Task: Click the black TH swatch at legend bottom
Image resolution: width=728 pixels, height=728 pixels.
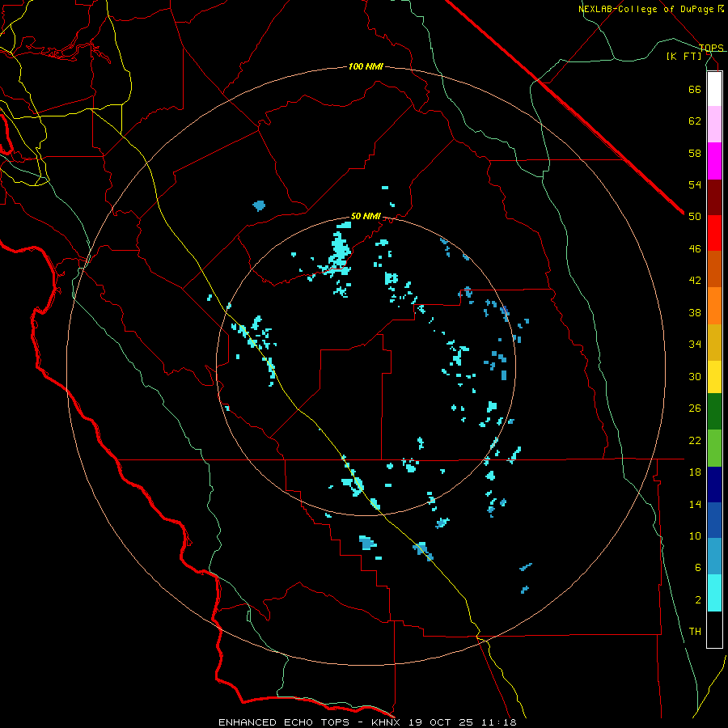Action: pyautogui.click(x=714, y=629)
